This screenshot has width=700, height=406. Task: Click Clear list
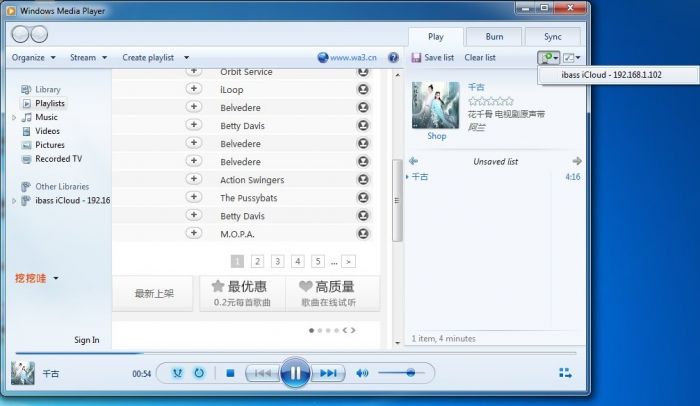(480, 58)
